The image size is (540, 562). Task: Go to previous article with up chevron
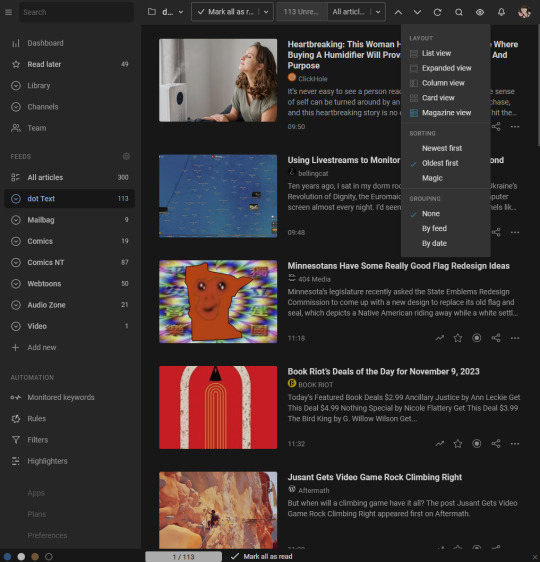[398, 12]
